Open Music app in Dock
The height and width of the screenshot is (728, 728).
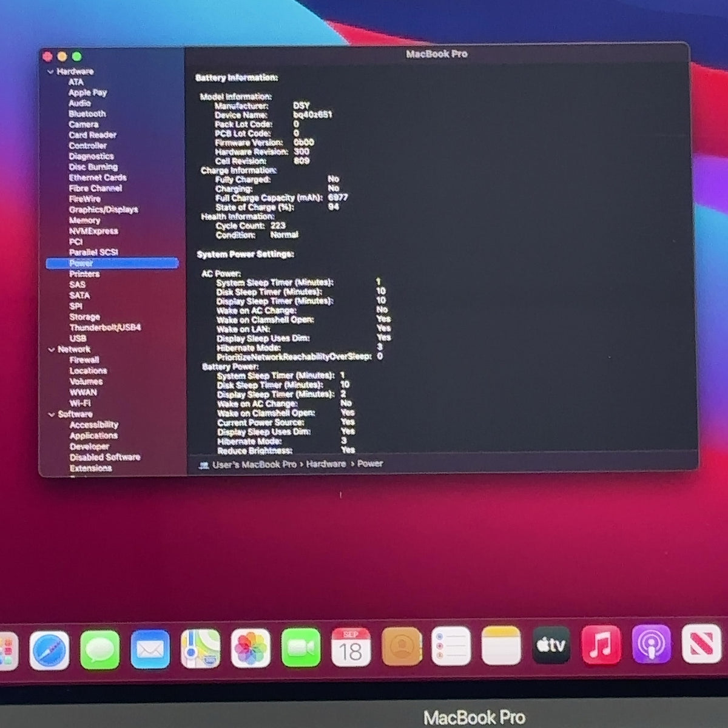click(x=601, y=644)
